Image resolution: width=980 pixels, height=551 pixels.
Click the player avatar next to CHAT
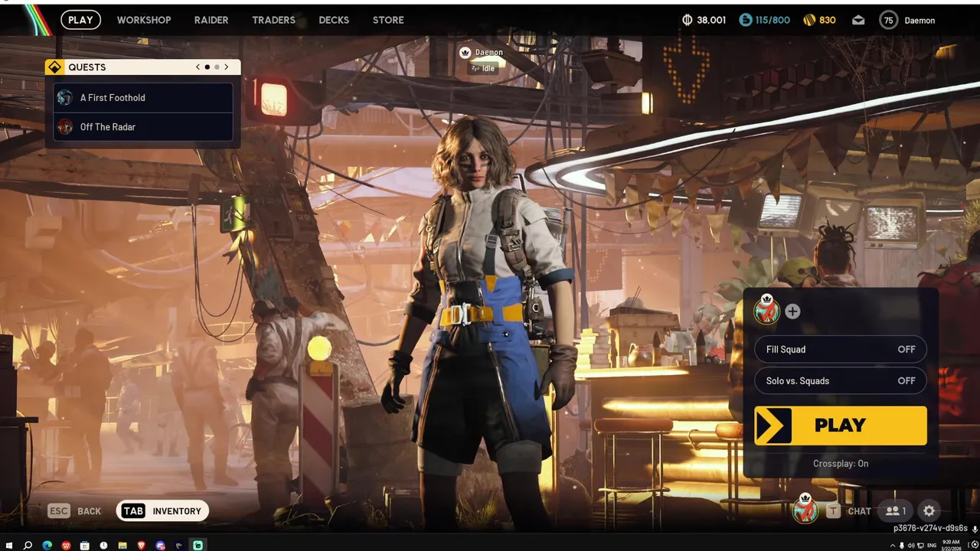pyautogui.click(x=805, y=509)
